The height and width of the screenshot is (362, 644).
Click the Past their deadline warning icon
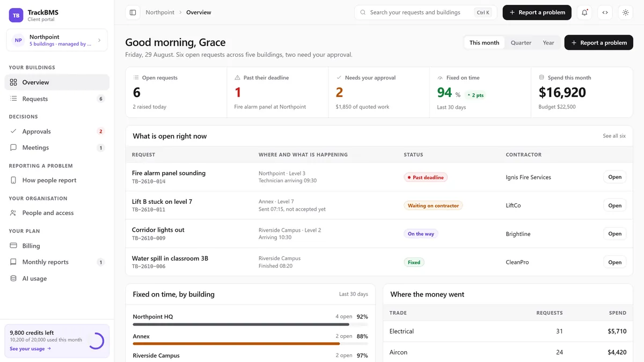click(237, 78)
